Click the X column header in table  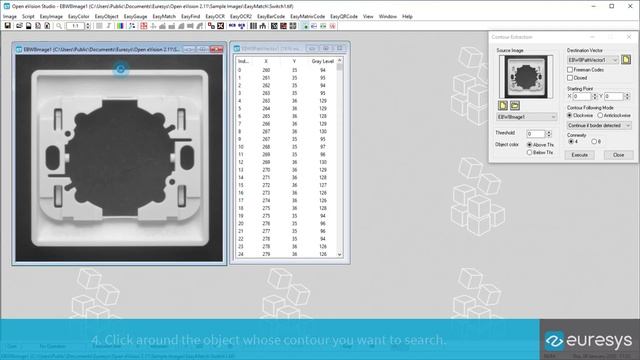coord(266,61)
